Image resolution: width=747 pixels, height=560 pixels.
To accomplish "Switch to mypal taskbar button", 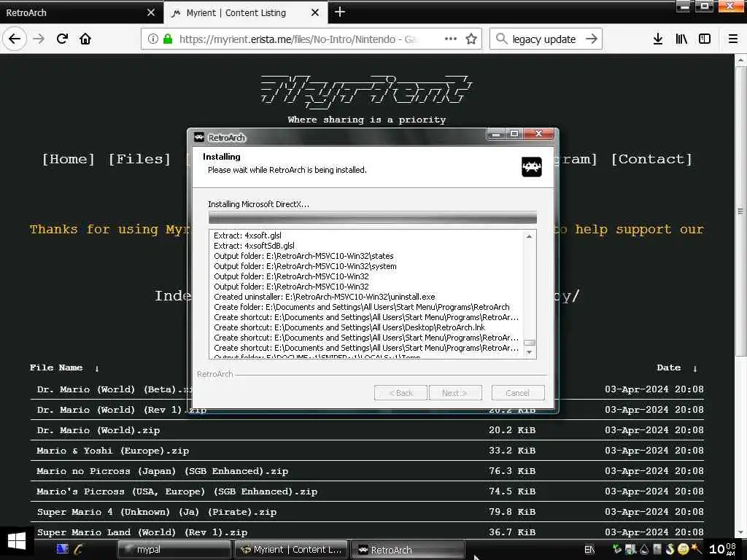I will tap(174, 550).
